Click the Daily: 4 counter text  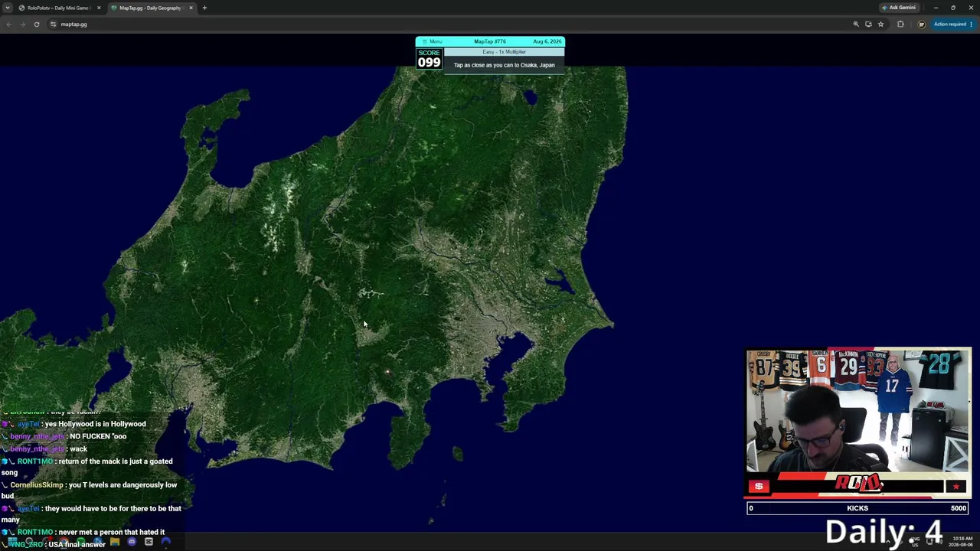pos(884,532)
